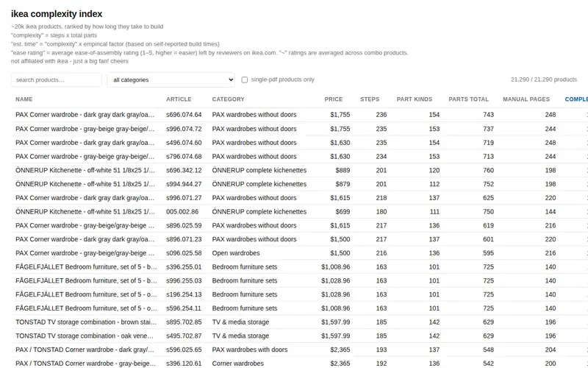Enable single-pdf products only checkbox
Viewport: 588px width, 368px height.
coord(245,79)
